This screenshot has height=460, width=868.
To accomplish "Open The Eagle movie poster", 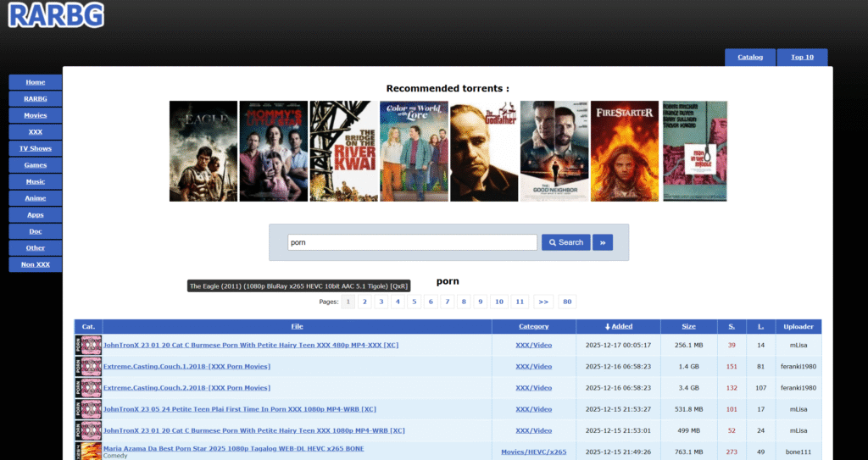I will click(x=203, y=151).
